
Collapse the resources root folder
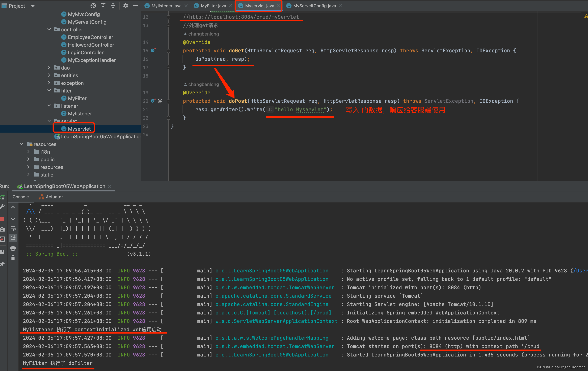pyautogui.click(x=21, y=144)
